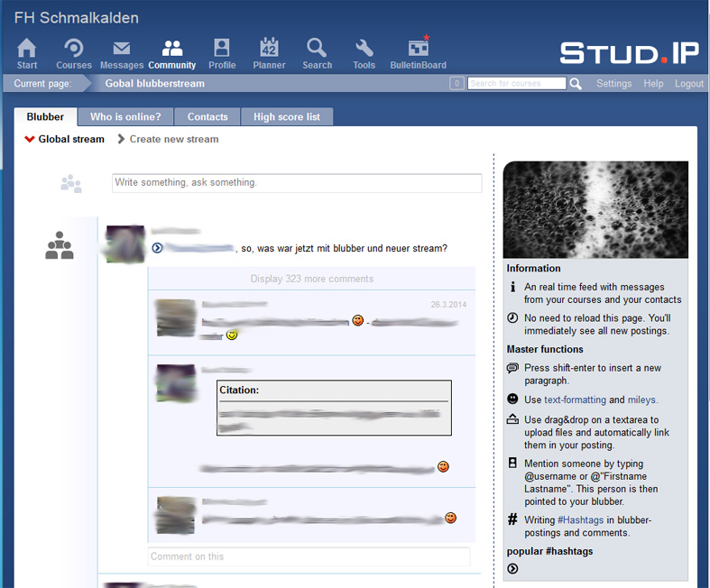Click the blue mention arrow icon in the posting
The width and height of the screenshot is (710, 588).
pos(157,248)
